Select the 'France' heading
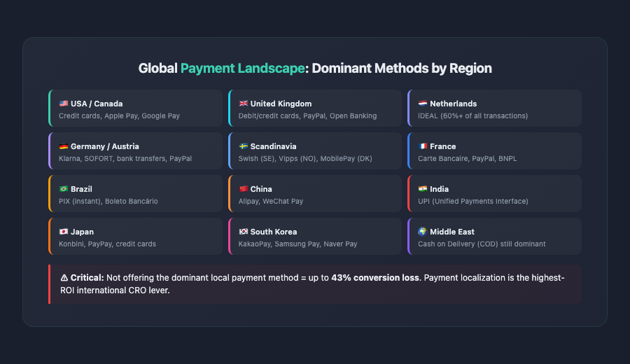This screenshot has height=364, width=630. [x=443, y=146]
